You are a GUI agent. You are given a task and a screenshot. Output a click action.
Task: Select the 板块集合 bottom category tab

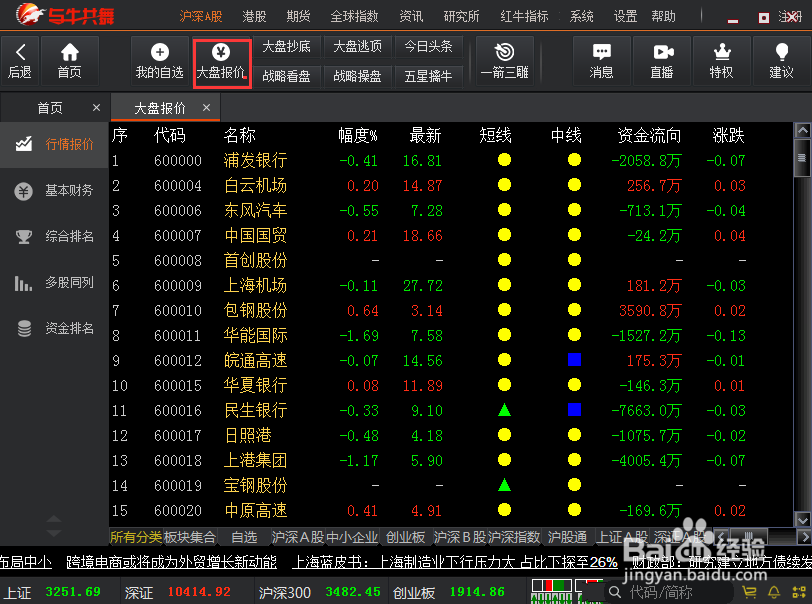(x=190, y=537)
